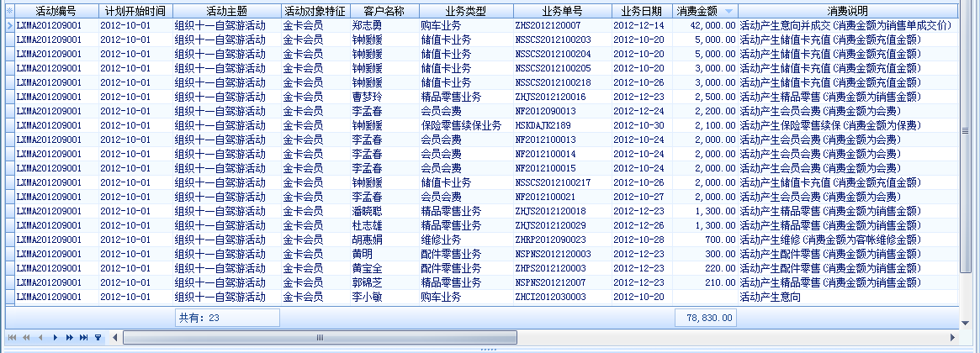Select order number NF2012100014
This screenshot has width=980, height=353.
[x=563, y=155]
